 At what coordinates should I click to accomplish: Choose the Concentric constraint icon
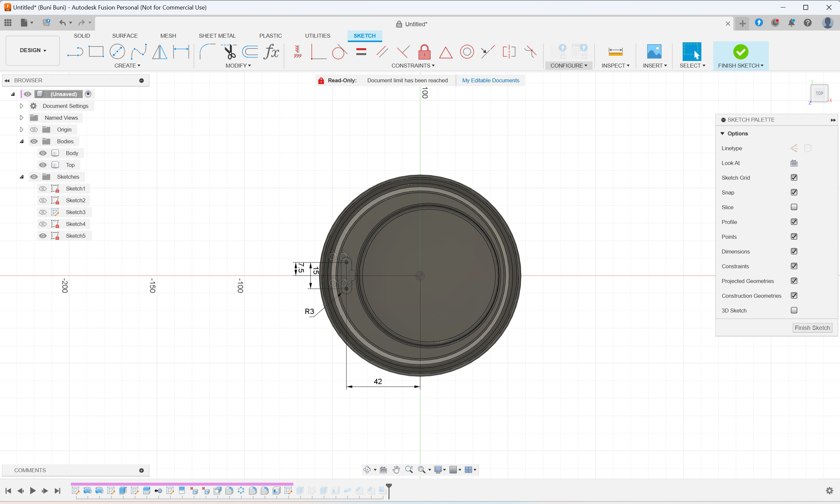pos(467,51)
